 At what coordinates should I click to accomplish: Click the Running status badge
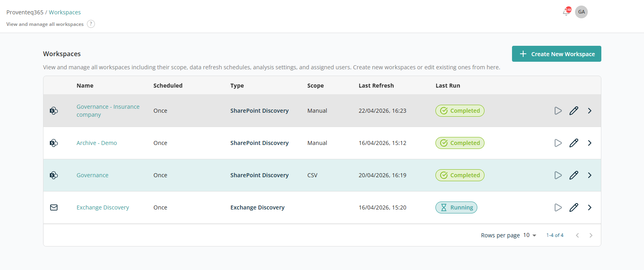pos(456,207)
